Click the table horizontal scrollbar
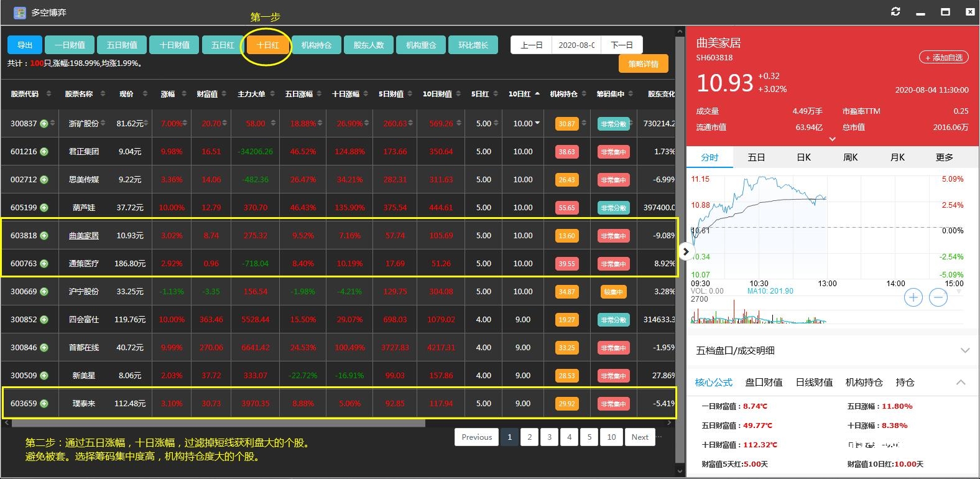Image resolution: width=980 pixels, height=479 pixels. coord(218,422)
